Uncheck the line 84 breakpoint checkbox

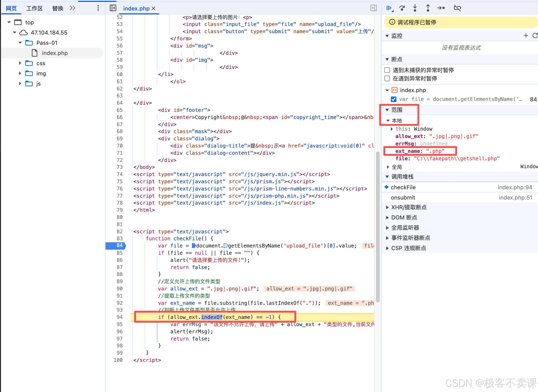pyautogui.click(x=394, y=99)
